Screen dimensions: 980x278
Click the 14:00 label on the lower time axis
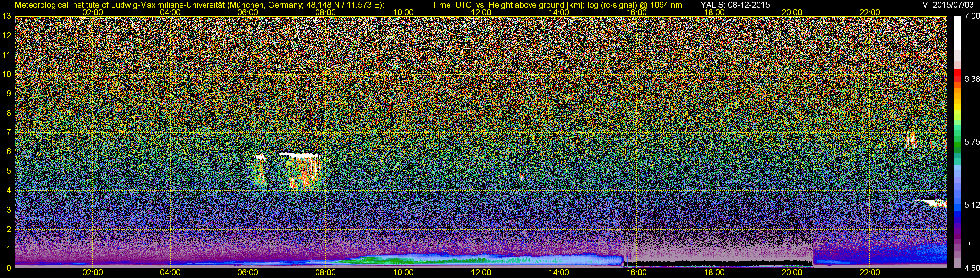click(x=559, y=273)
